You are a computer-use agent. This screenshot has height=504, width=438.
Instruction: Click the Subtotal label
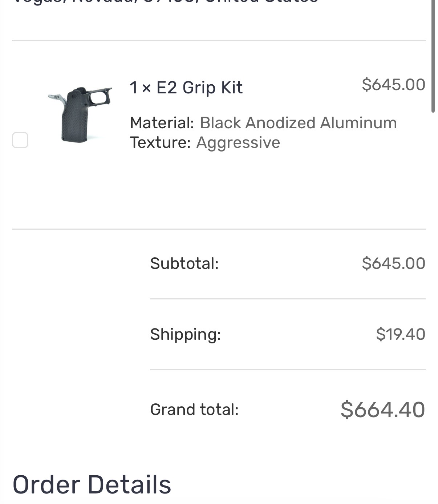pos(184,263)
